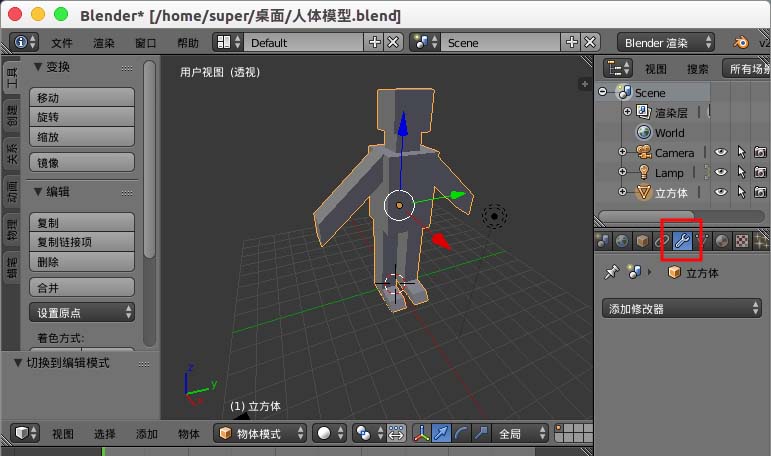The width and height of the screenshot is (771, 456).
Task: Click the 复制链接项 button
Action: (x=82, y=242)
